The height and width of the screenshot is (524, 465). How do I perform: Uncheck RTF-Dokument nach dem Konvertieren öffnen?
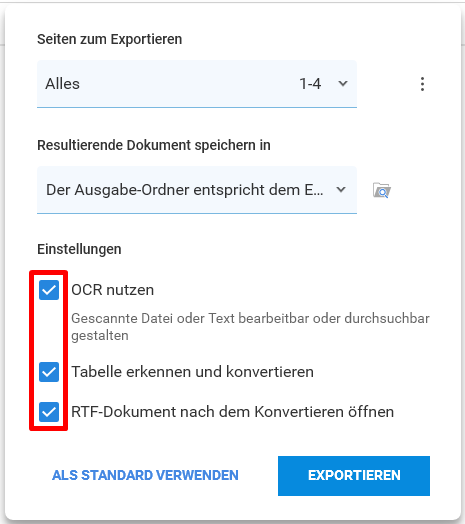[x=49, y=412]
